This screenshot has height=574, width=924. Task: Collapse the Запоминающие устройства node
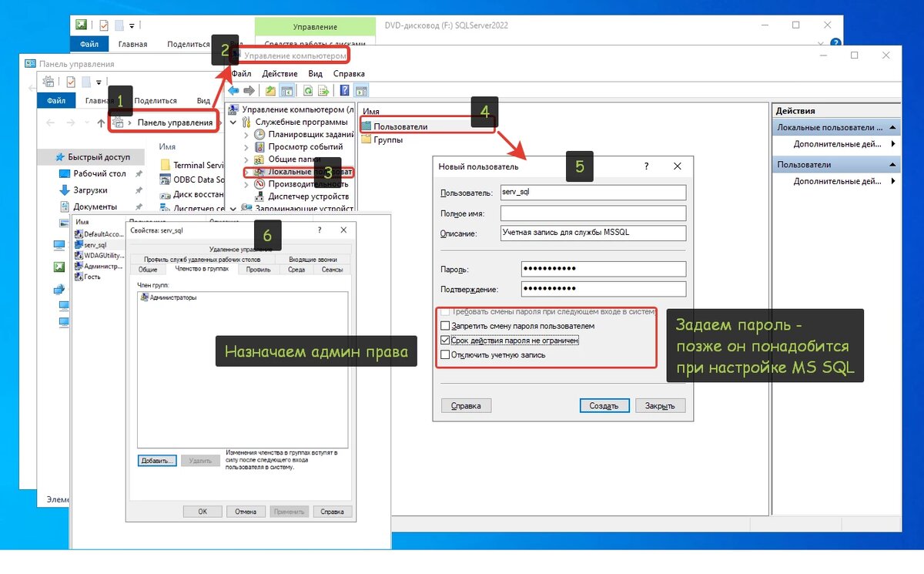(234, 208)
